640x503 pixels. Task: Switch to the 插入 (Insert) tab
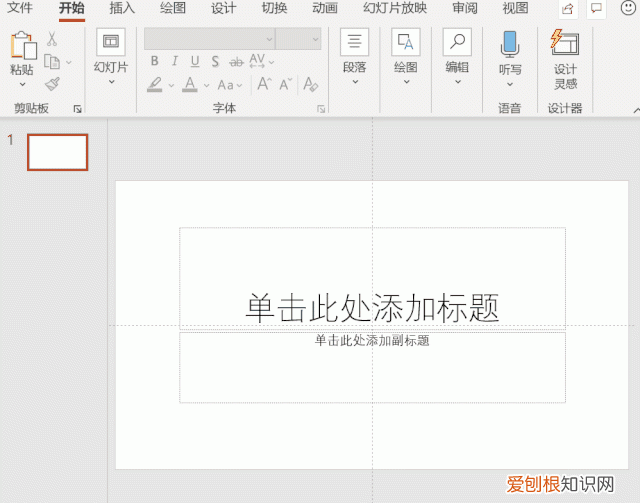click(122, 8)
